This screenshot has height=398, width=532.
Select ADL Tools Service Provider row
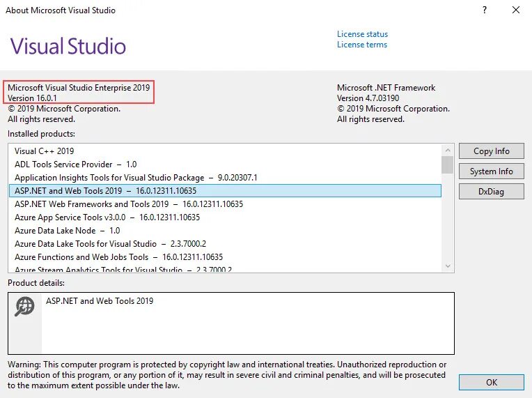225,164
